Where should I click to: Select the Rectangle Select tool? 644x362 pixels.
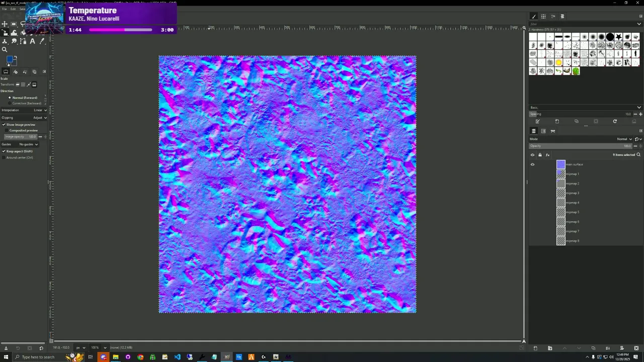pos(14,24)
